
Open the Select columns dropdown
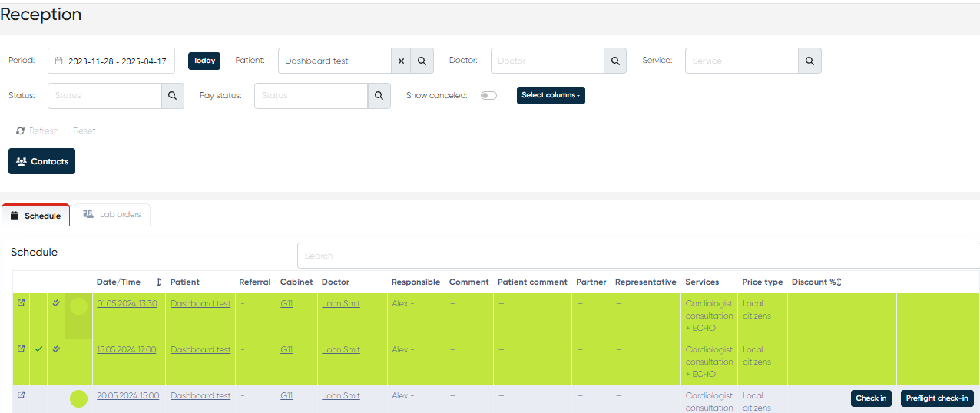click(551, 96)
